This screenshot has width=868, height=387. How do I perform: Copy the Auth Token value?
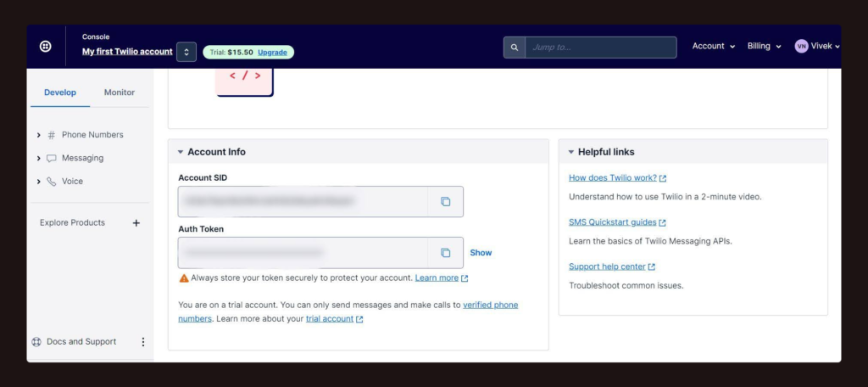[445, 253]
